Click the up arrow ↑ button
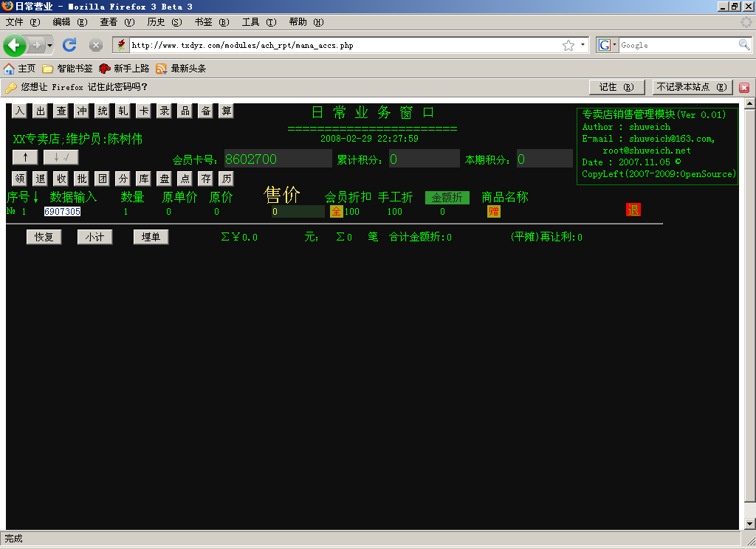The image size is (756, 549). click(25, 157)
